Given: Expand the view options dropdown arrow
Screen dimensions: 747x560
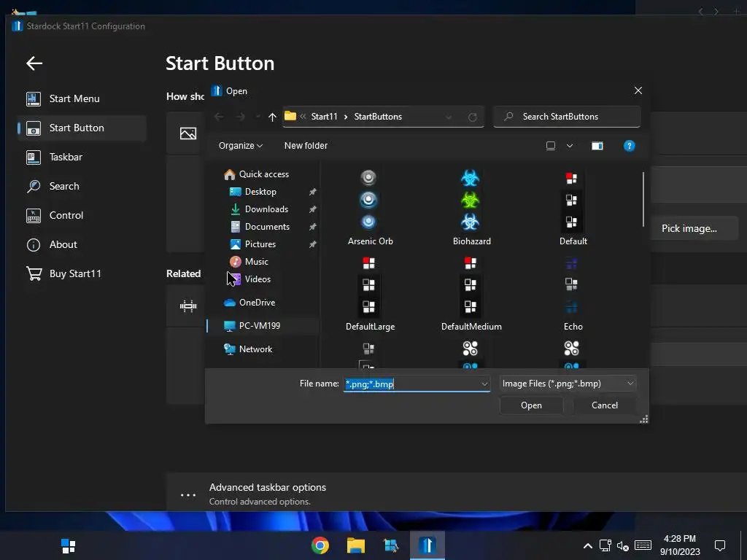Looking at the screenshot, I should point(569,146).
